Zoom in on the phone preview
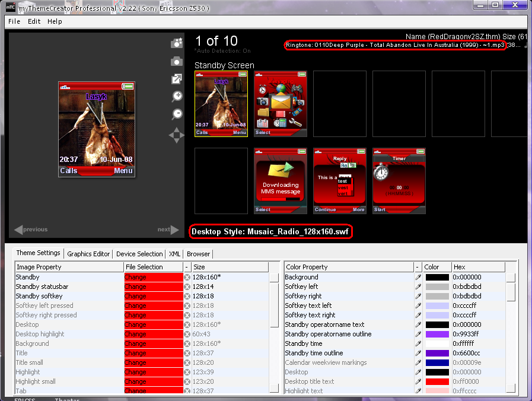 point(177,96)
